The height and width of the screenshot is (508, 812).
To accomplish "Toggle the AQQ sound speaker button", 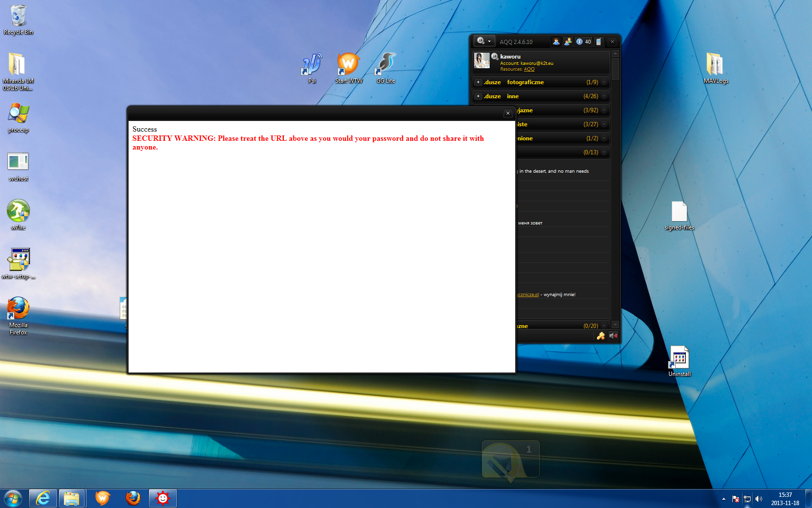I will (613, 336).
